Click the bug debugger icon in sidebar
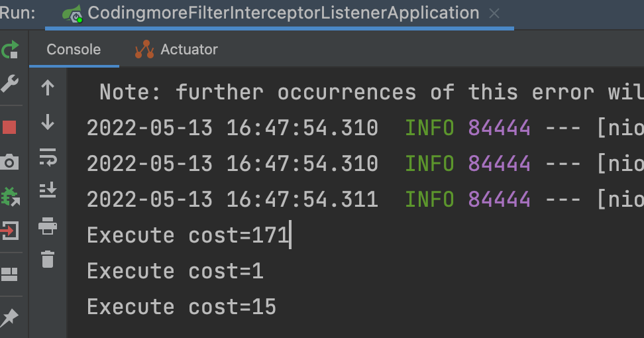Image resolution: width=644 pixels, height=338 pixels. click(x=10, y=196)
